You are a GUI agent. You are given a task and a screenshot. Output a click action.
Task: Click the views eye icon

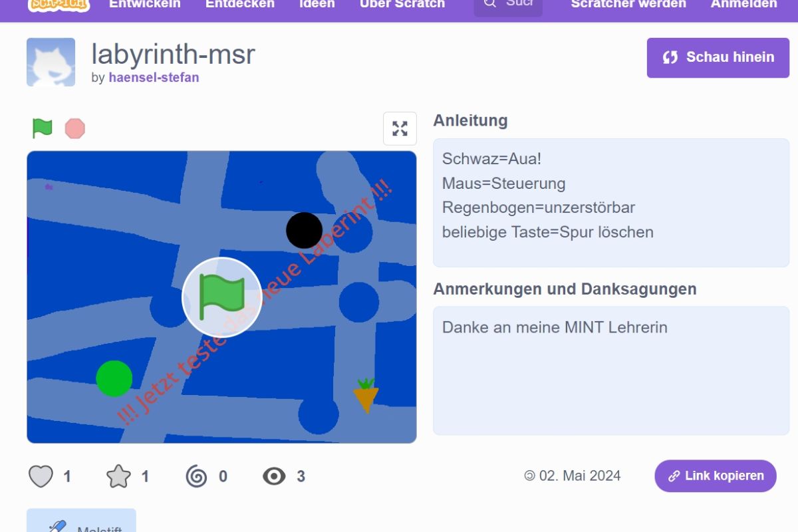[274, 476]
